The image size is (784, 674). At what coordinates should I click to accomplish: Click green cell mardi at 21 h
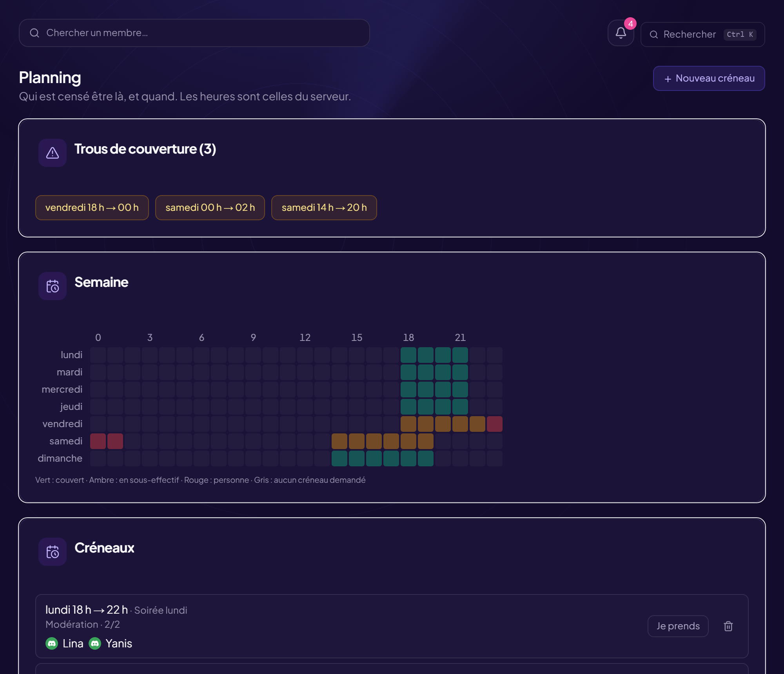tap(460, 372)
